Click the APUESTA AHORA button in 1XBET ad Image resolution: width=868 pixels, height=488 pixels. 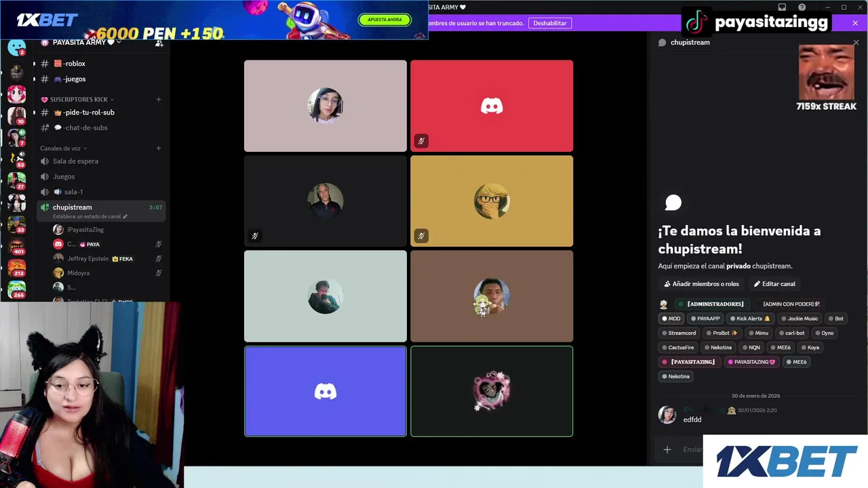tap(384, 20)
